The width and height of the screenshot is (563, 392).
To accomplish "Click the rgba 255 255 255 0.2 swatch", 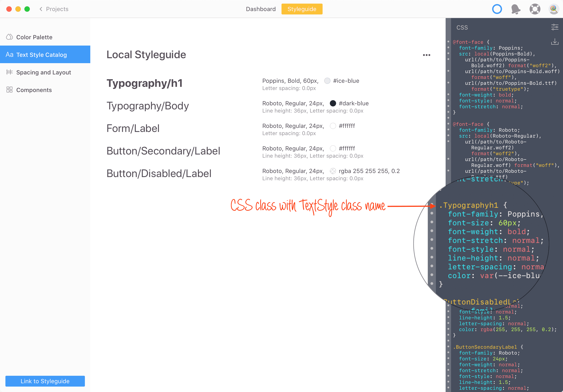I will coord(333,171).
